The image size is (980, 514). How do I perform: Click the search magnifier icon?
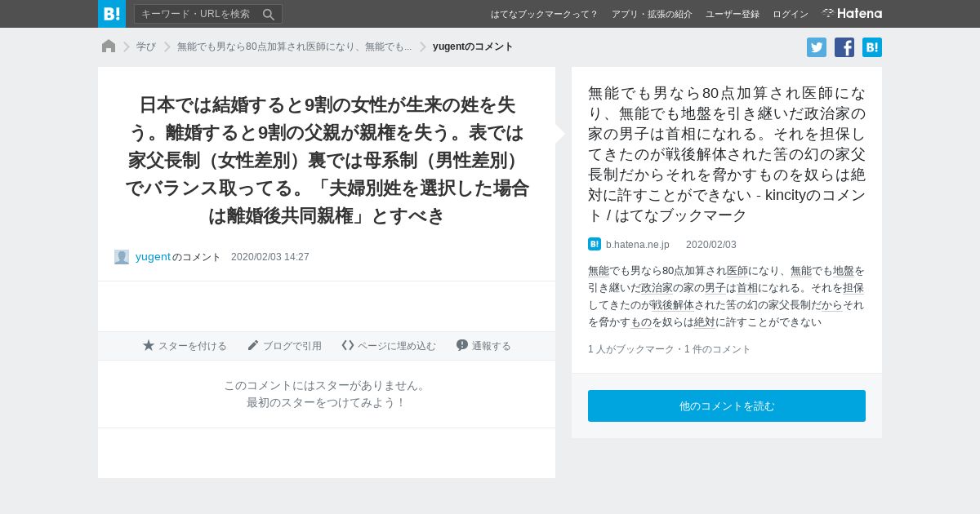pos(269,14)
